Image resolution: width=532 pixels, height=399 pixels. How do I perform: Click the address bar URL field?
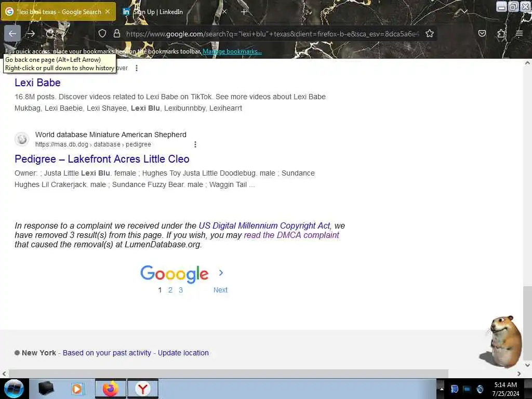pyautogui.click(x=272, y=34)
